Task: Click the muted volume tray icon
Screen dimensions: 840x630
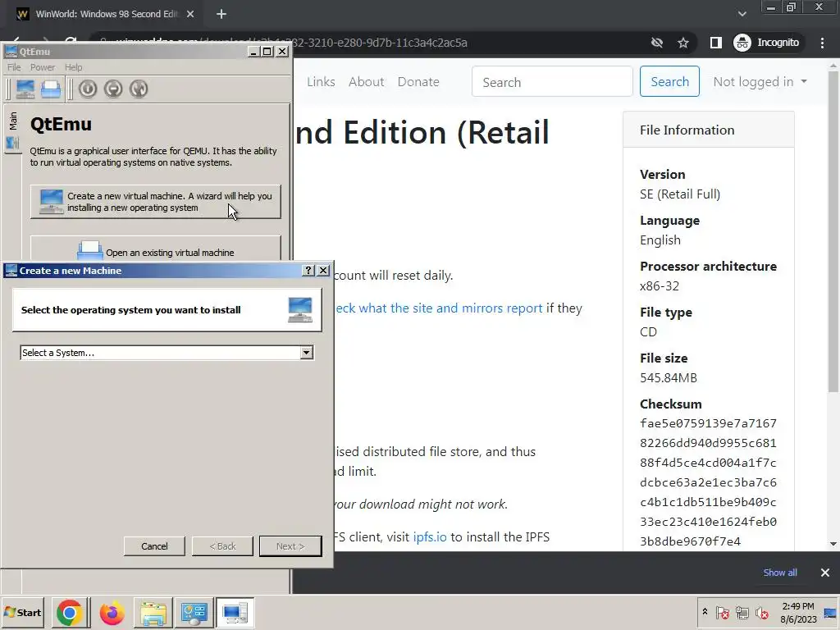Action: pos(761,613)
